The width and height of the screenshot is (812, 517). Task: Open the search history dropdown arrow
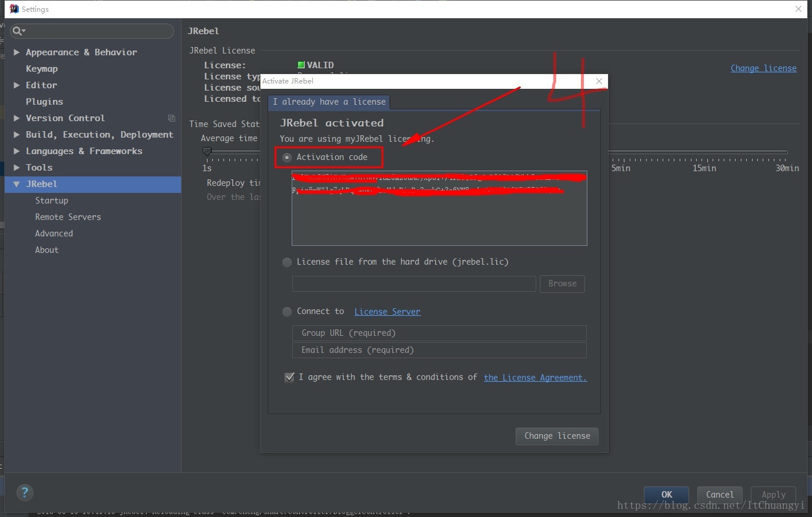pos(24,31)
